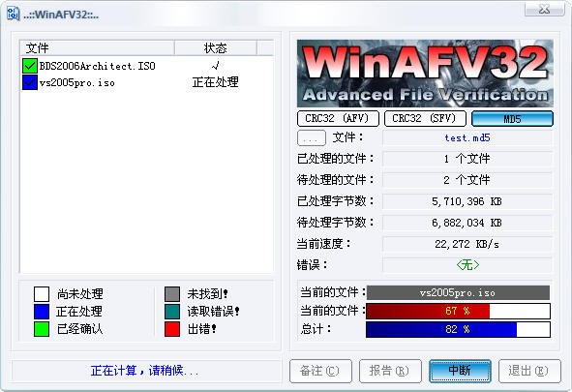
Task: Click the gray vs2005pro.iso current file bar
Action: tap(458, 292)
